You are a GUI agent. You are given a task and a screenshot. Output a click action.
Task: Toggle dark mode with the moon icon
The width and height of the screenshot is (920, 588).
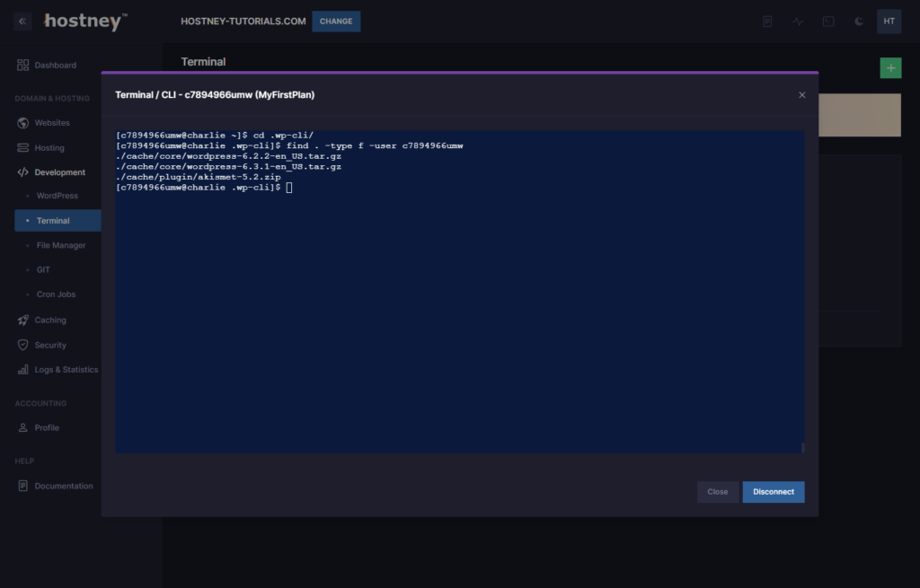click(857, 21)
